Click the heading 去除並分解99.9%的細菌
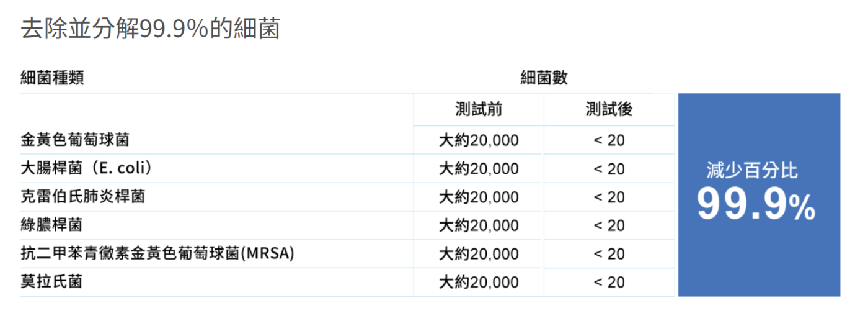This screenshot has height=326, width=868. click(x=151, y=29)
